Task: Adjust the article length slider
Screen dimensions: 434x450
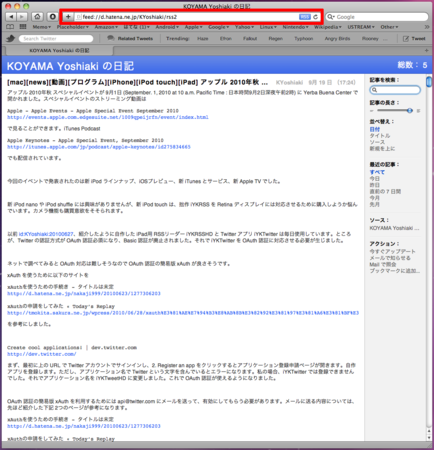Action: coord(410,111)
